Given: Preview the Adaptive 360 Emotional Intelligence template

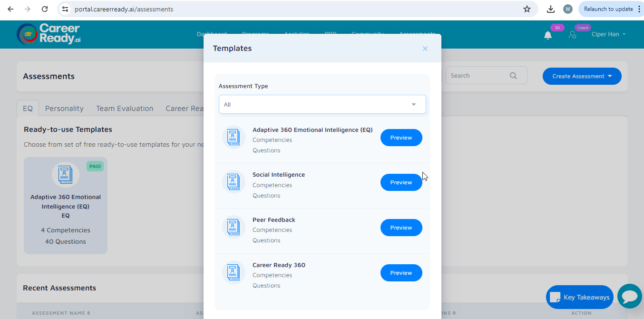Looking at the screenshot, I should coord(401,138).
